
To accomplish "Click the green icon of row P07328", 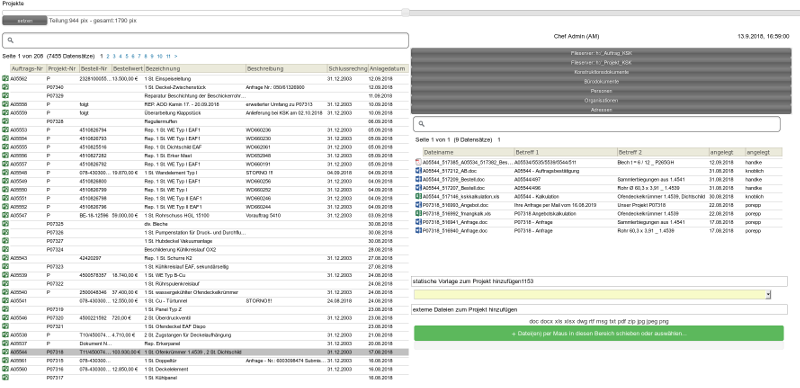I will (x=6, y=122).
